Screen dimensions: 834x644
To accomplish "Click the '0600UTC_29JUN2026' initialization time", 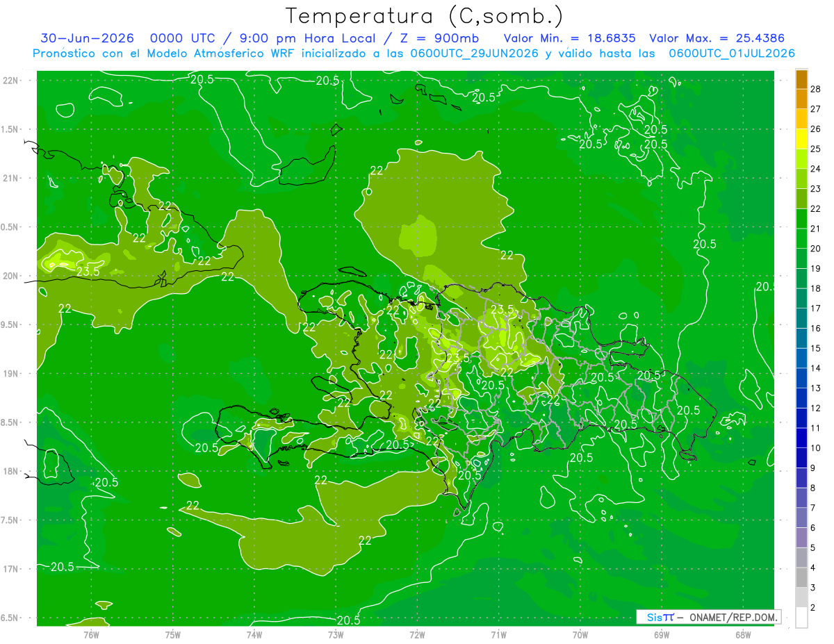I will pyautogui.click(x=474, y=53).
